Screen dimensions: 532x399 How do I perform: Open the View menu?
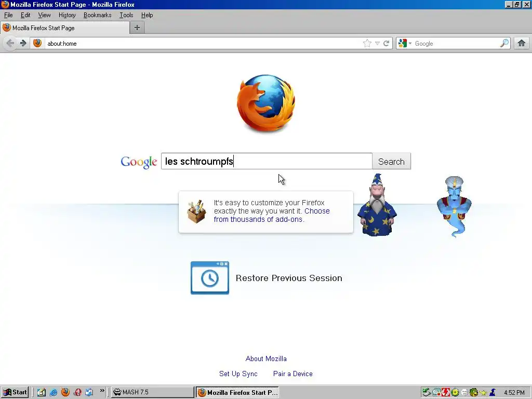(x=45, y=15)
